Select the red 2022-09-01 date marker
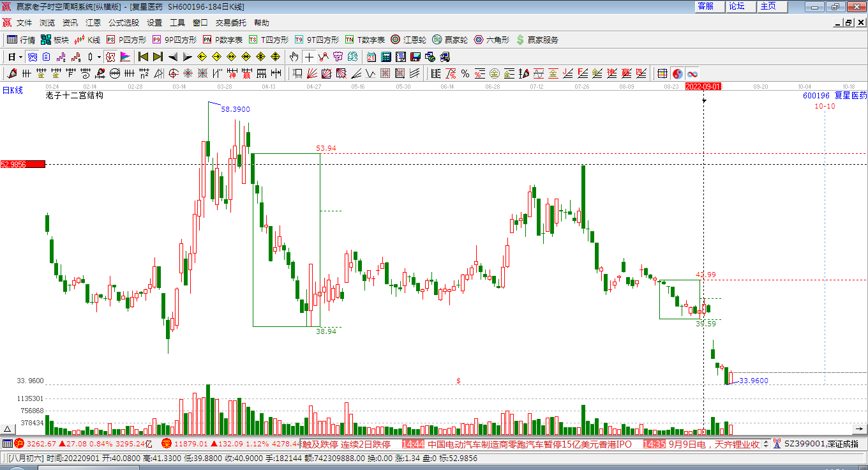Viewport: 868px width, 470px height. (703, 86)
